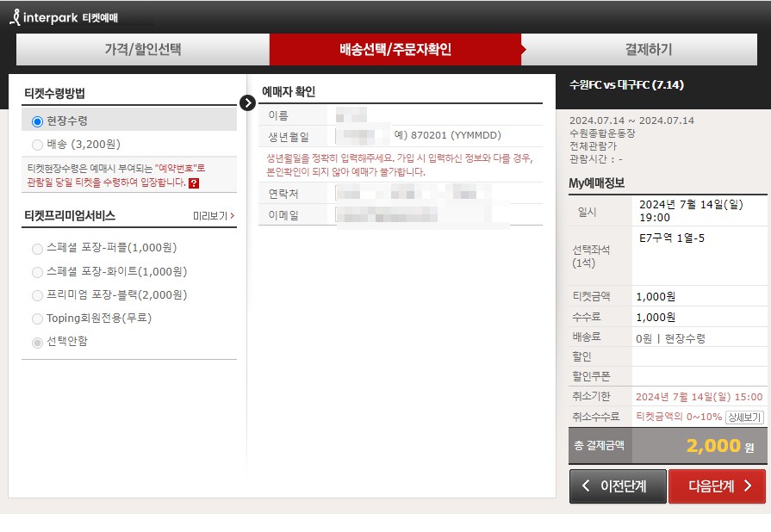This screenshot has height=532, width=771.
Task: Switch to the 가격/할인선택 step tab
Action: point(143,49)
